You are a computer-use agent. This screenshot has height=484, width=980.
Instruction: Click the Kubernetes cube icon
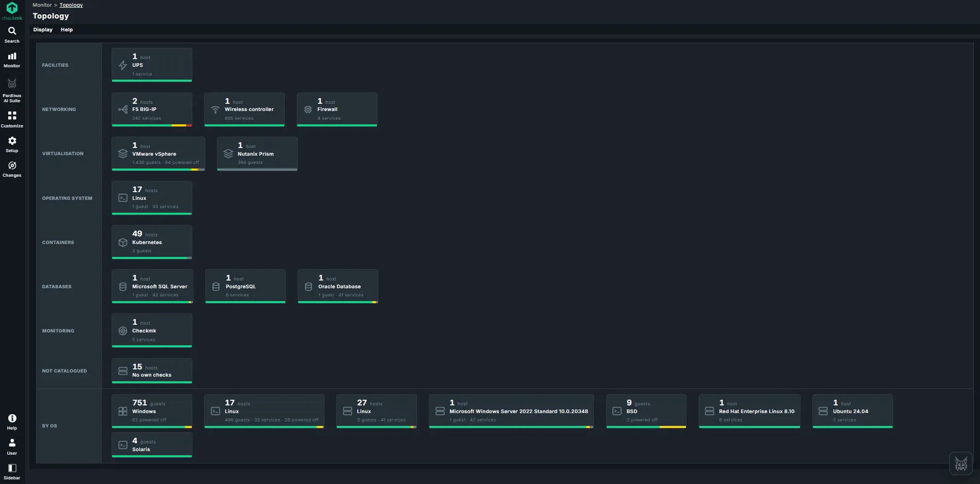123,243
